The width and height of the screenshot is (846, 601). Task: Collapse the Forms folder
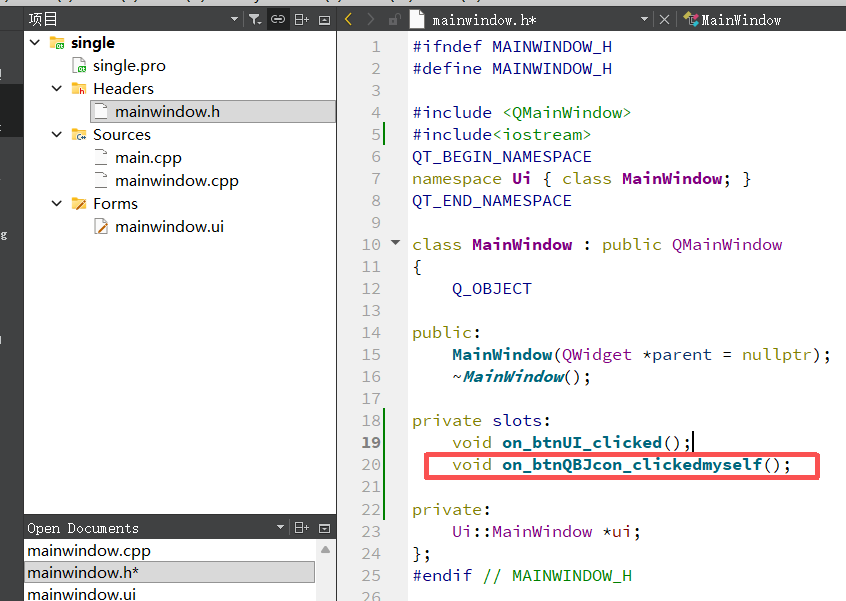pos(57,203)
